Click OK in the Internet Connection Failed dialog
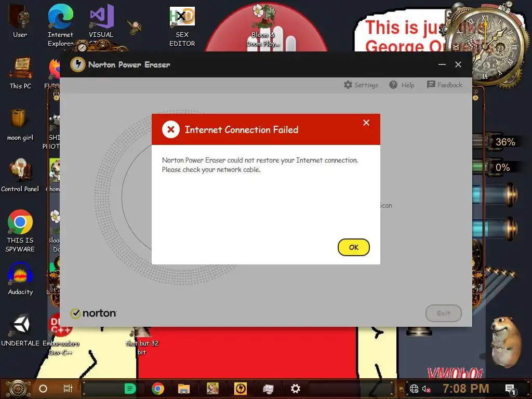Image resolution: width=532 pixels, height=399 pixels. tap(353, 247)
